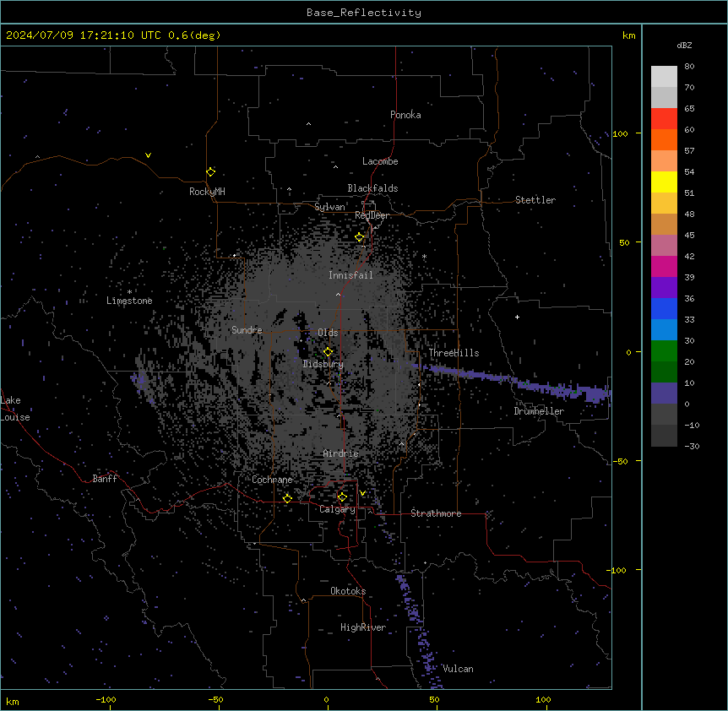Screen dimensions: 728x711
Task: Click the Sundre label
Action: point(247,330)
